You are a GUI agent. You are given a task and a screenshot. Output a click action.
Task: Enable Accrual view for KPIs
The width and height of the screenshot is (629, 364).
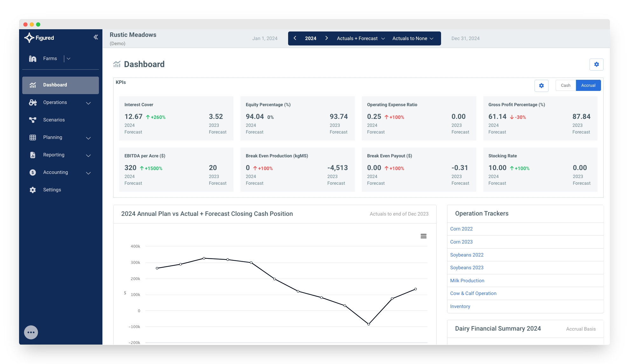pos(588,85)
